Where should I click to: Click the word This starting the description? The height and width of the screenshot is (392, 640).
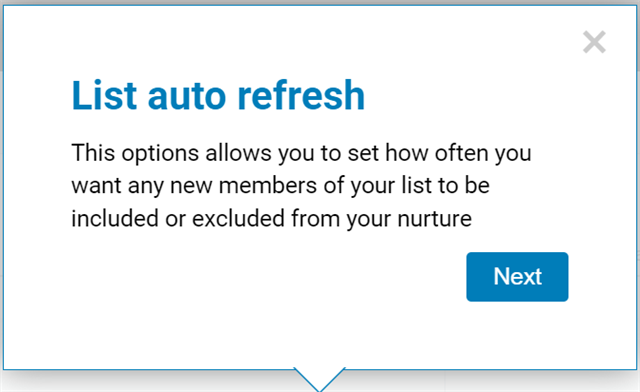click(93, 153)
